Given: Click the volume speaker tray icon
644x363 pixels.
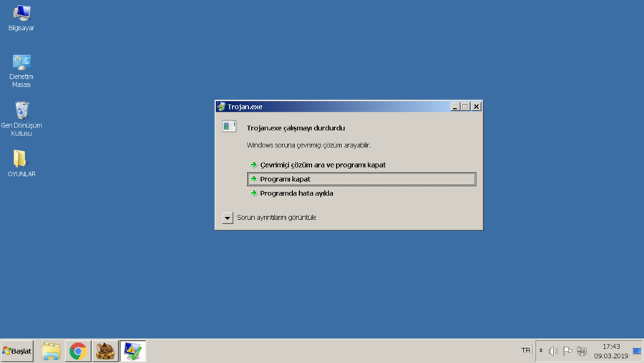Looking at the screenshot, I should 553,351.
